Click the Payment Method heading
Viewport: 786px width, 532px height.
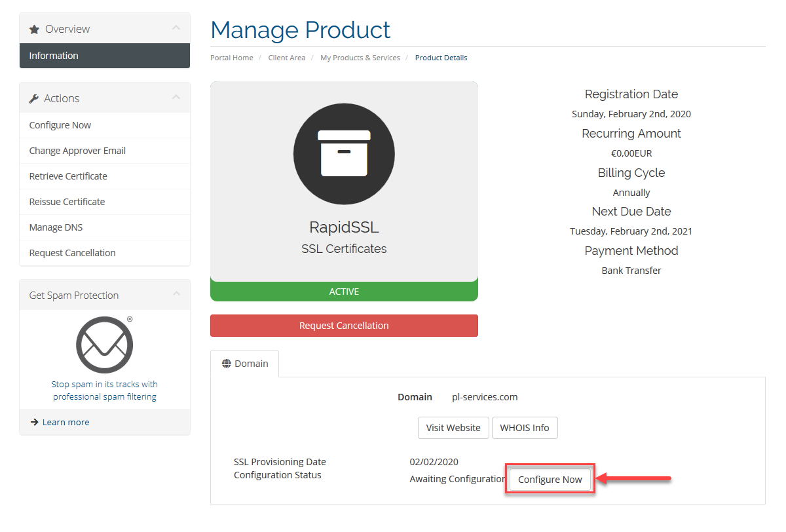[631, 251]
